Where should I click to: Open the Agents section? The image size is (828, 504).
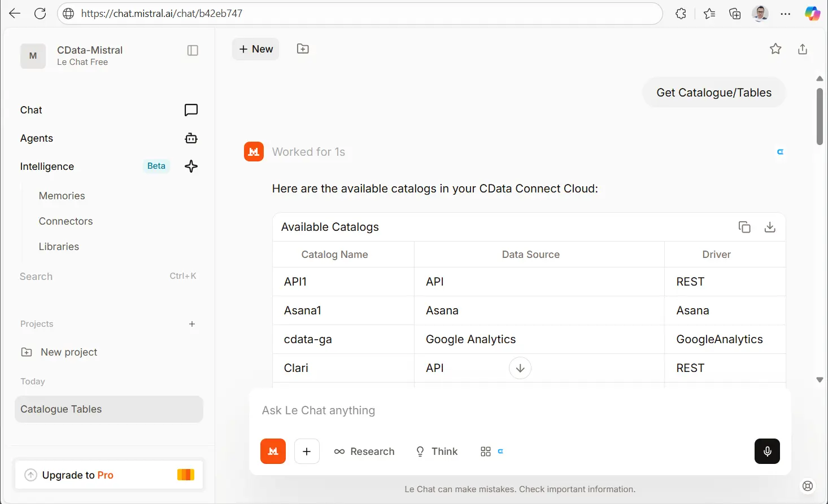[x=37, y=138]
